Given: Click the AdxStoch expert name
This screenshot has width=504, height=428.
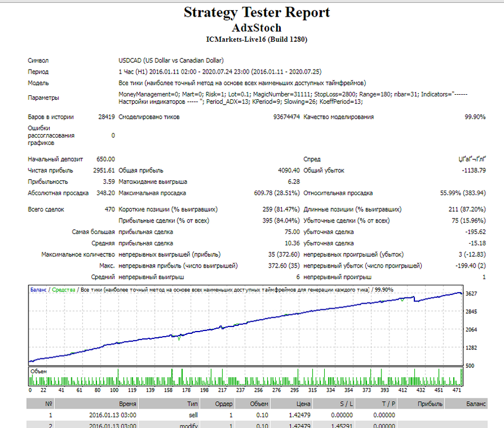Looking at the screenshot, I should pyautogui.click(x=256, y=28).
